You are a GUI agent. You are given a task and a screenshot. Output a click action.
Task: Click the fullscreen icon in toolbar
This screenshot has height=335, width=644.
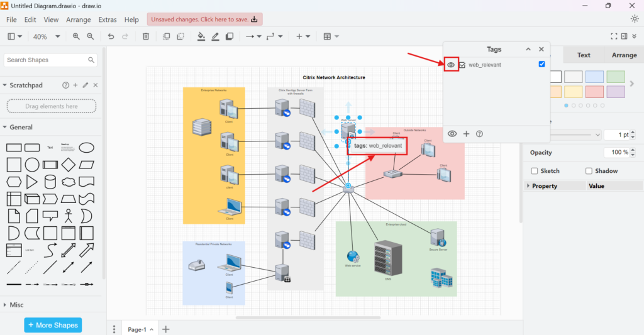[614, 36]
